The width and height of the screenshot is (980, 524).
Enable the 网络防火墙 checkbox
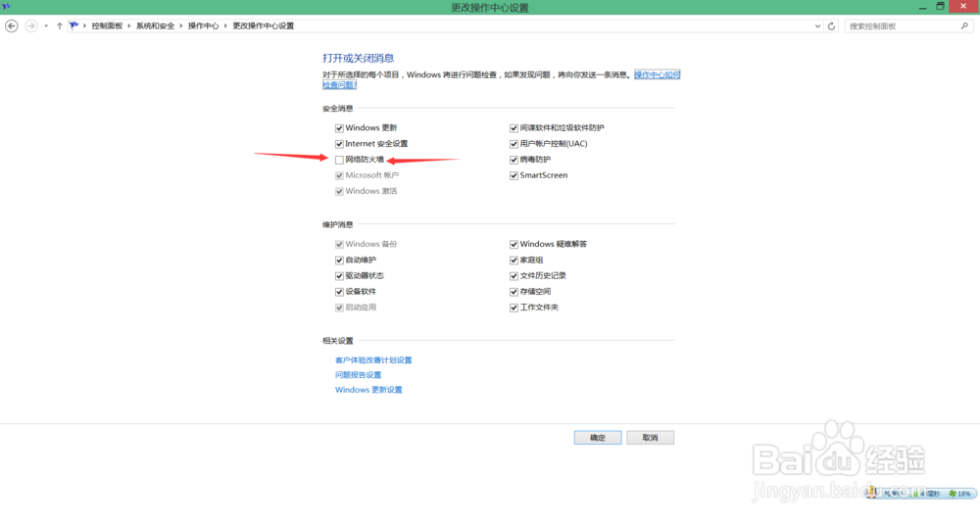point(339,160)
